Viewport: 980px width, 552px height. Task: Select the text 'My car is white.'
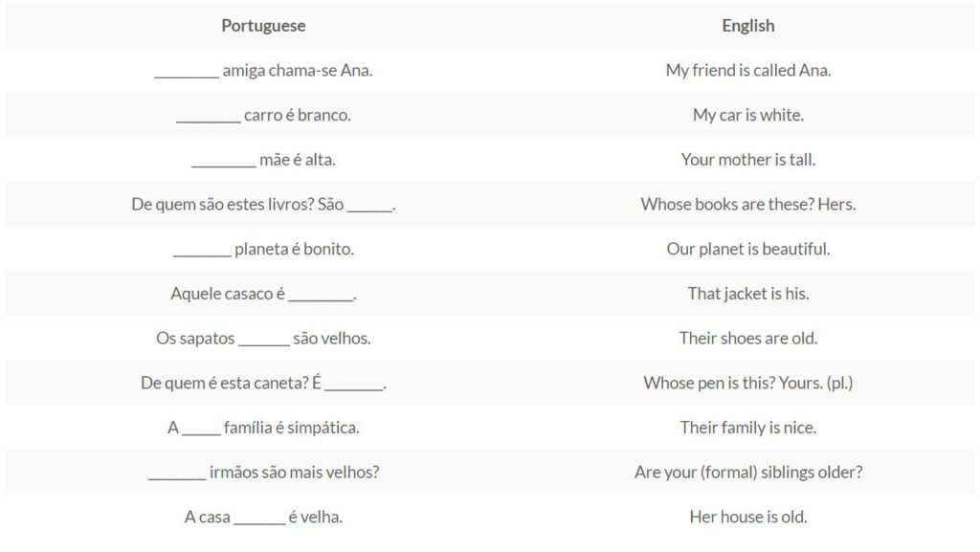(748, 115)
